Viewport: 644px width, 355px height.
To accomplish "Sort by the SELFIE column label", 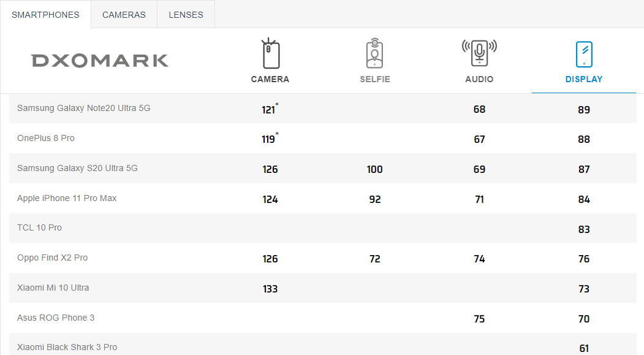I will (375, 79).
